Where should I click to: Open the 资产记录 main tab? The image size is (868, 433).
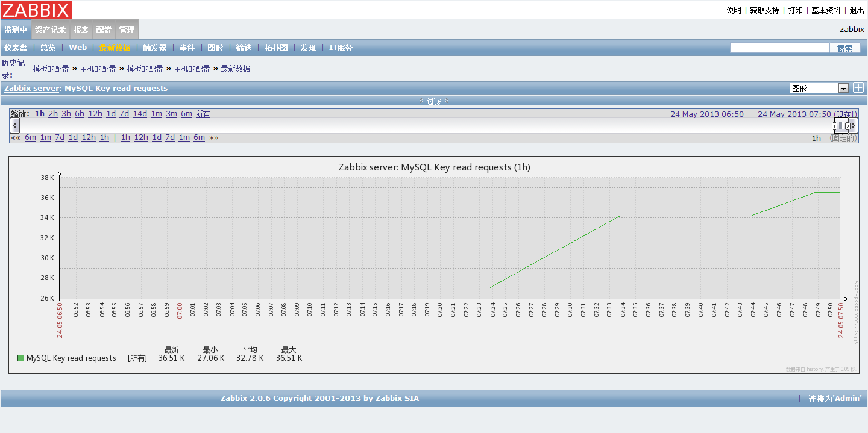pos(50,30)
